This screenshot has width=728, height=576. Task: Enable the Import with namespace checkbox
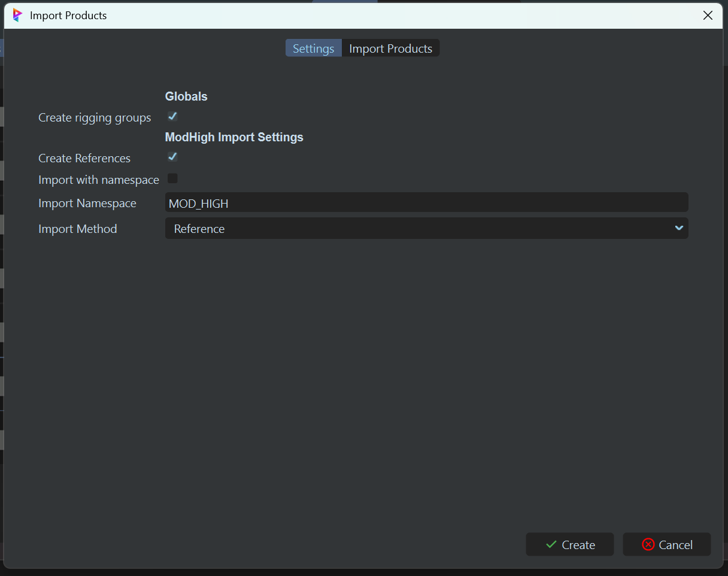(x=172, y=178)
